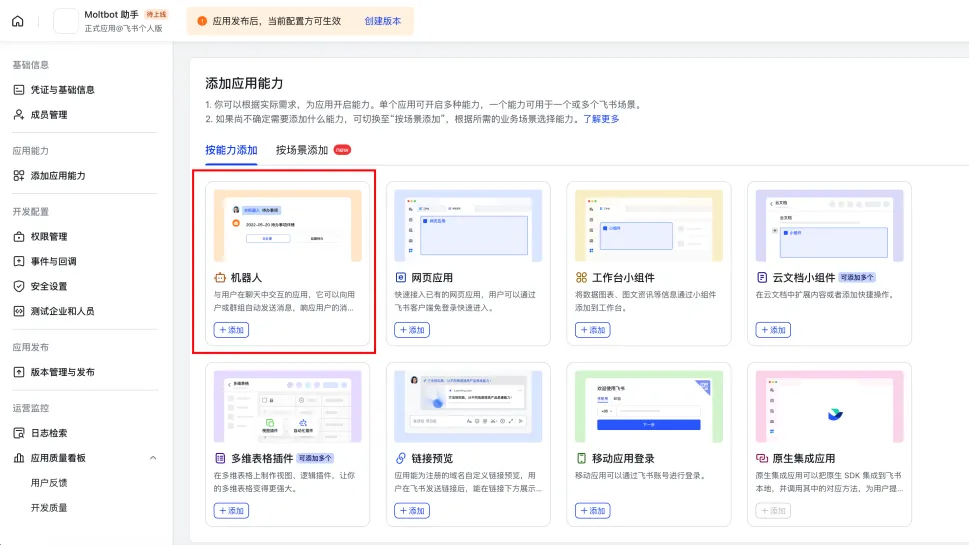This screenshot has width=969, height=545.
Task: Click the app quality dashboard chart icon
Action: tap(19, 458)
